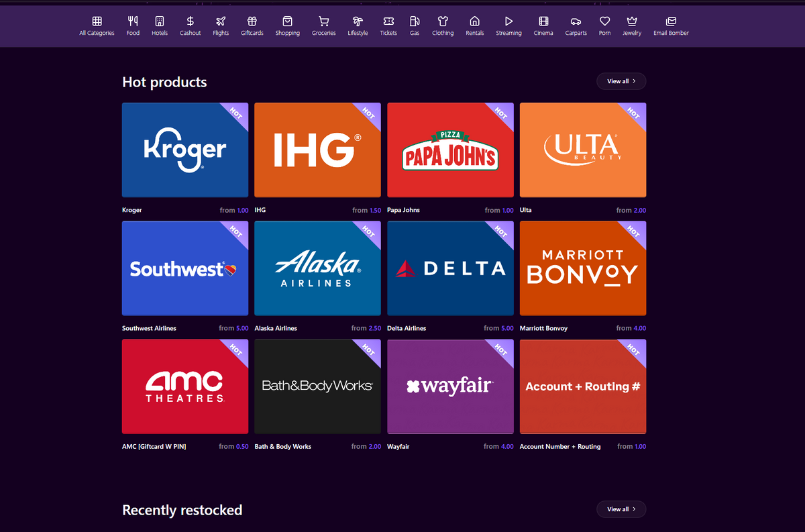Select the Groceries cart icon
Screen dimensions: 805x532
[x=324, y=21]
